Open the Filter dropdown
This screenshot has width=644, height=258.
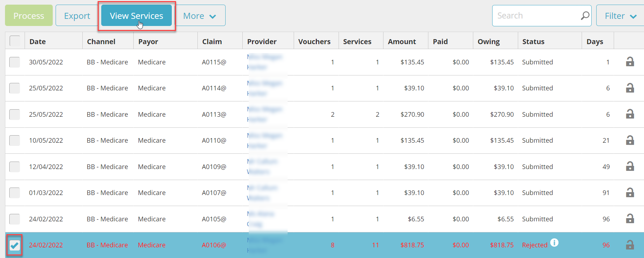(x=620, y=16)
